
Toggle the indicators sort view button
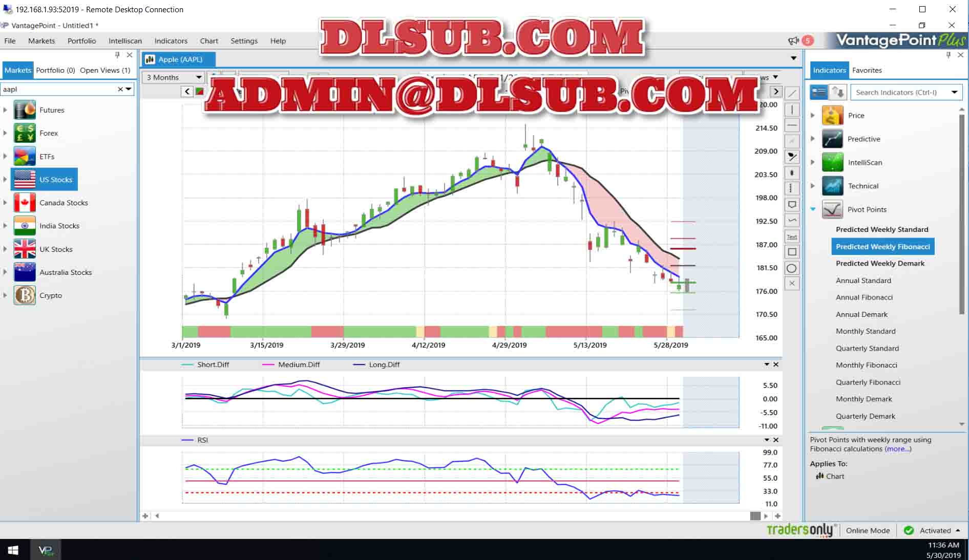click(838, 92)
